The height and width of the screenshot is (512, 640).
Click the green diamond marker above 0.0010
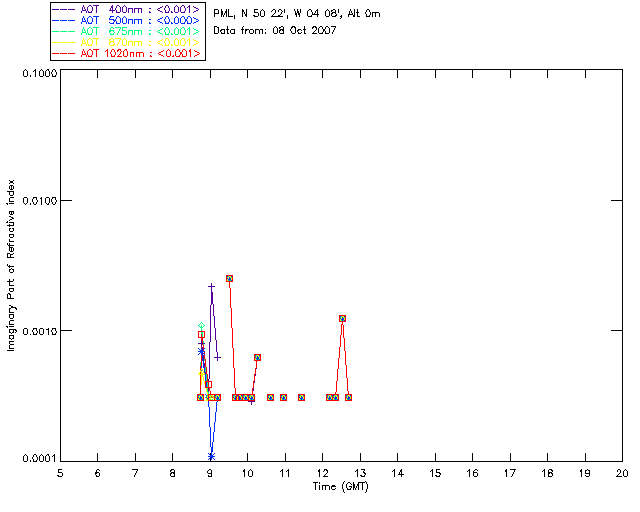point(201,326)
